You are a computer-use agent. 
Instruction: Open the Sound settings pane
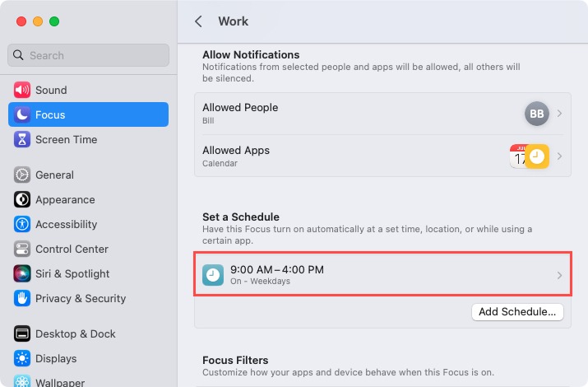[x=89, y=90]
